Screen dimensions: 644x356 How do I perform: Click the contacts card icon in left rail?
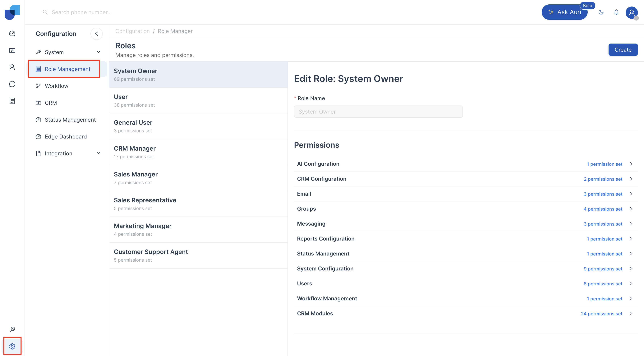click(x=12, y=50)
